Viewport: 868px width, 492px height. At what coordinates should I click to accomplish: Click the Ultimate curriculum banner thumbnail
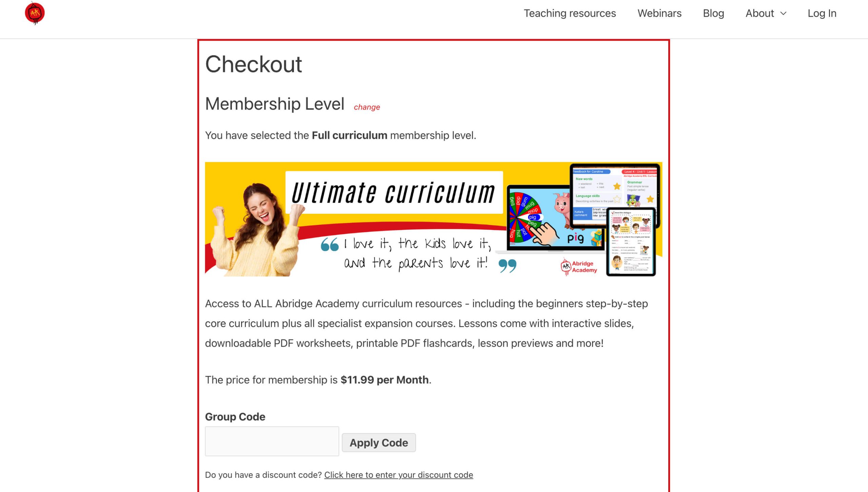pyautogui.click(x=433, y=219)
